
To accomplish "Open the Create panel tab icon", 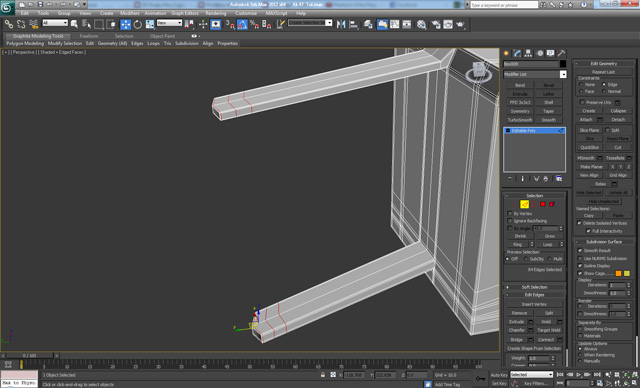I will 507,53.
